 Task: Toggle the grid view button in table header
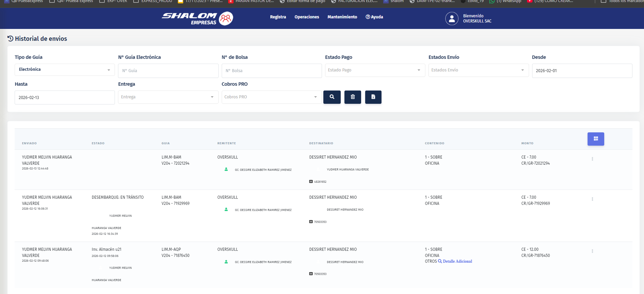[x=595, y=139]
